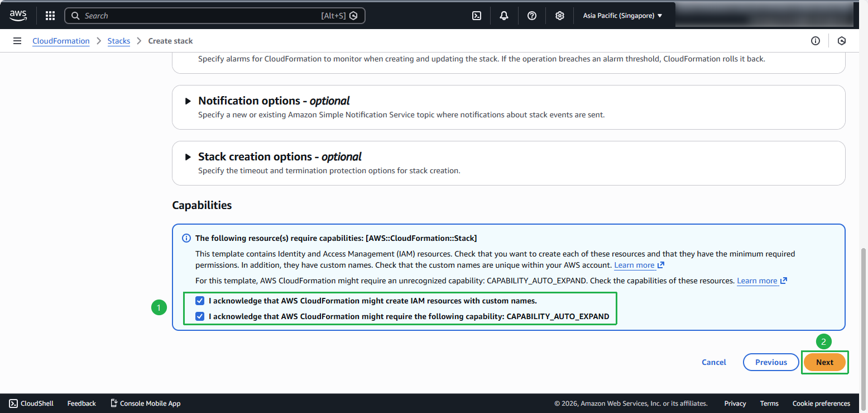
Task: Open the AWS services grid menu
Action: click(x=50, y=15)
